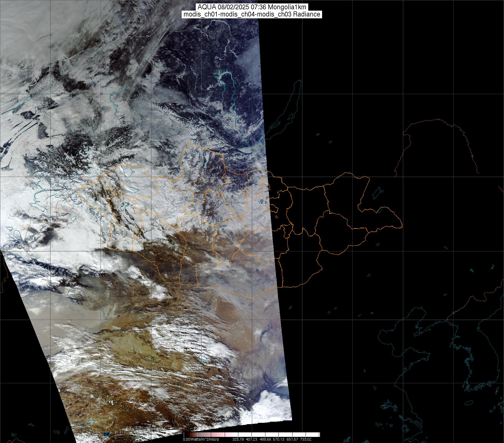Select the modis_ch01-modis_ch04-modis_ch03 Radiance label
504x443 pixels.
tap(252, 14)
